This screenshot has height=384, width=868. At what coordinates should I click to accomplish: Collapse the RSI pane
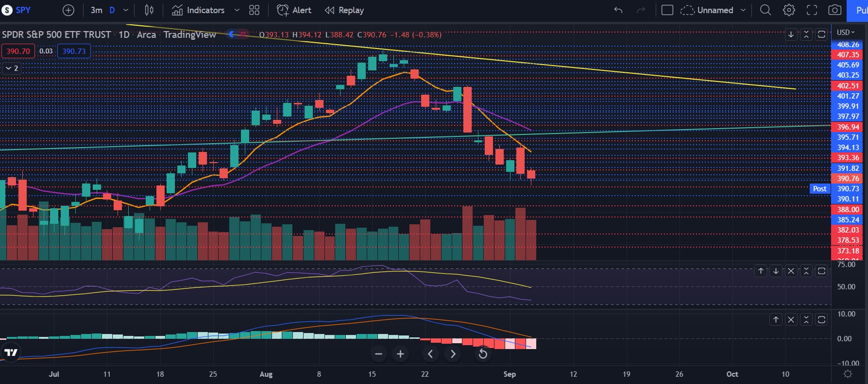click(x=806, y=271)
